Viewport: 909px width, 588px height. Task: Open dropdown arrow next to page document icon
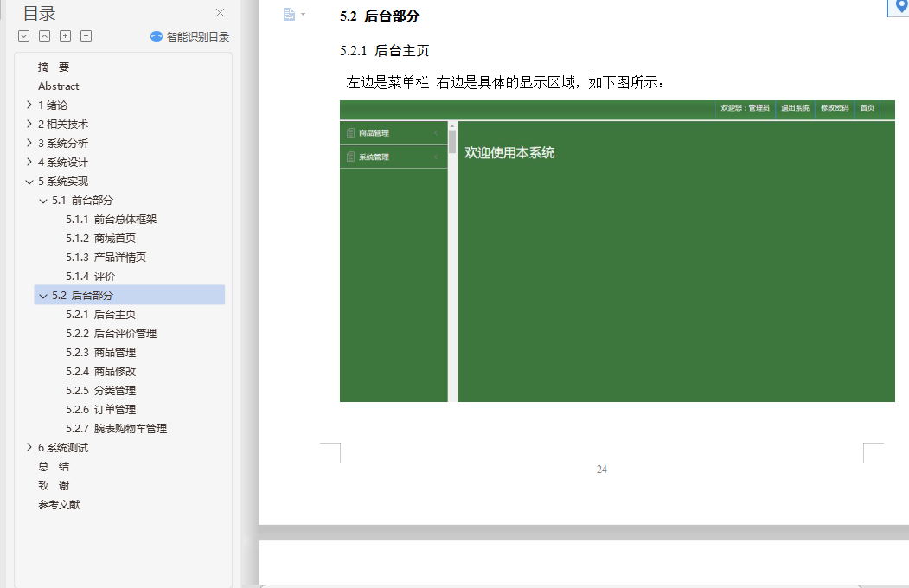click(303, 15)
